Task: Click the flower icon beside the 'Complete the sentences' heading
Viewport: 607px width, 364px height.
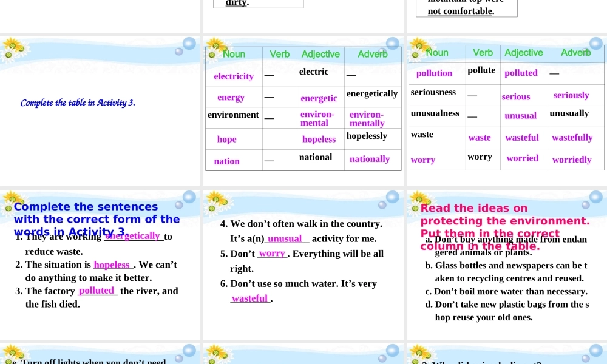Action: tap(13, 201)
